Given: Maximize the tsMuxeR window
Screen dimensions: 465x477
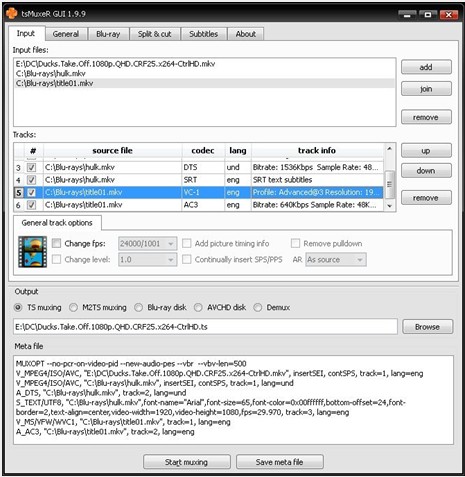Looking at the screenshot, I should click(428, 15).
